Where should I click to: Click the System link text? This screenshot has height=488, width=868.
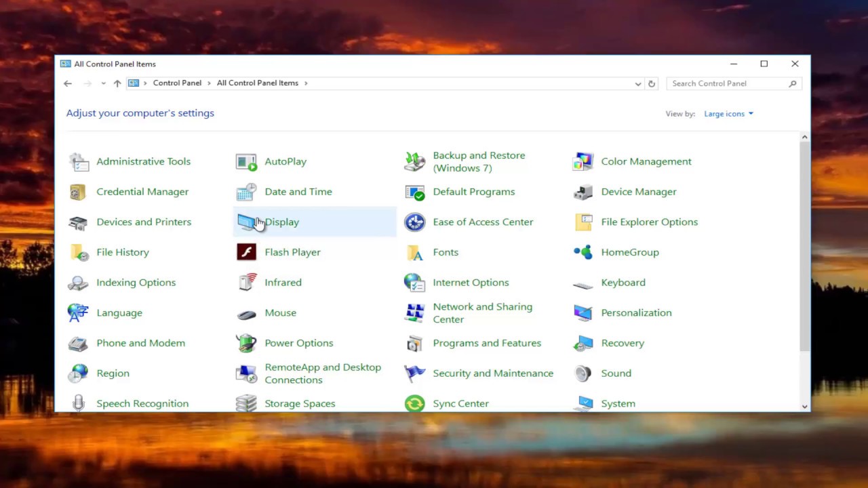click(x=618, y=403)
